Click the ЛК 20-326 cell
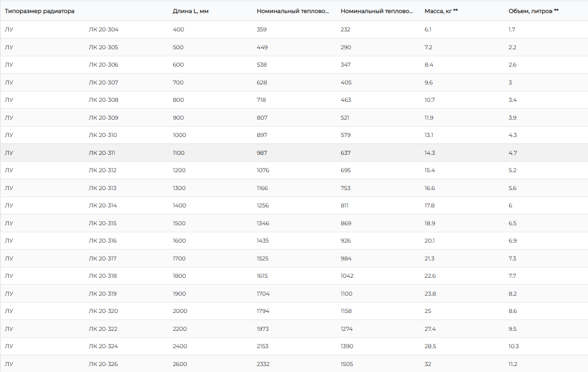Viewport: 588px width, 372px height. tap(103, 364)
